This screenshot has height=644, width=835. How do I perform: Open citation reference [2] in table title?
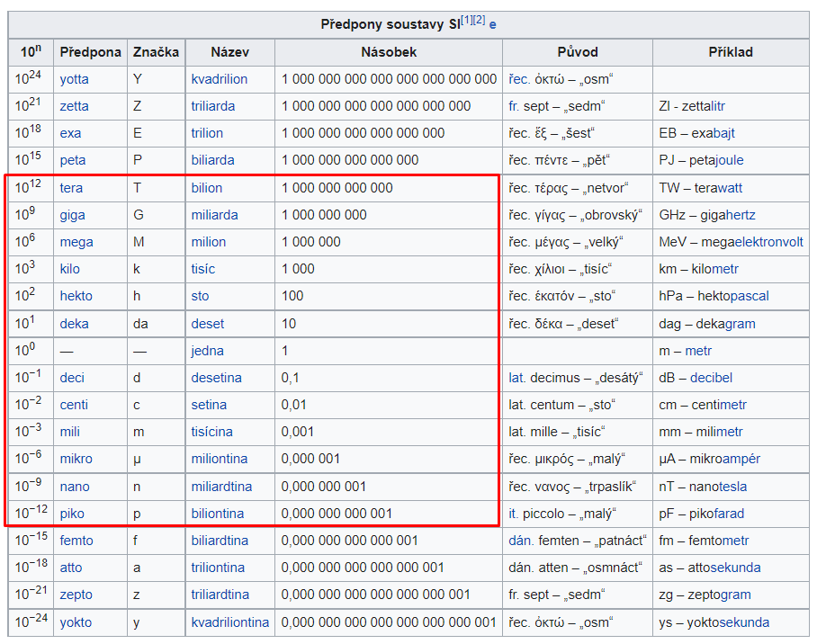(479, 20)
